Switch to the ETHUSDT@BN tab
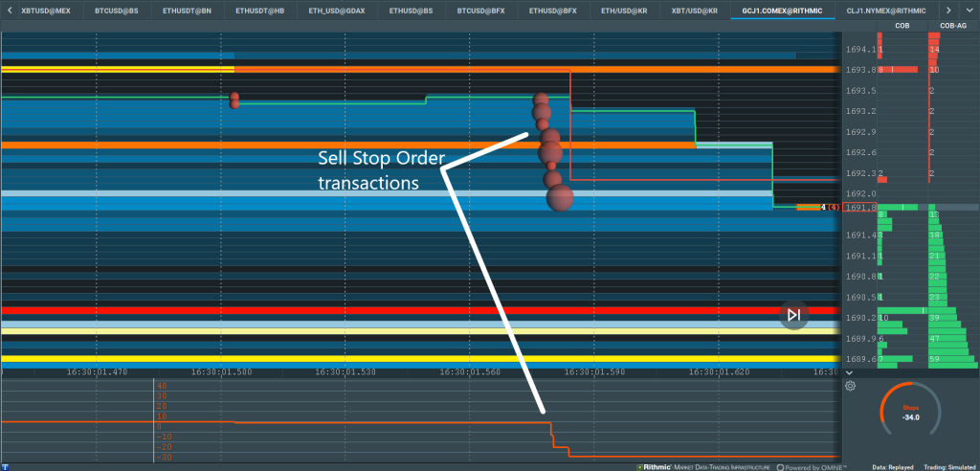Viewport: 980px width, 471px height. (188, 11)
